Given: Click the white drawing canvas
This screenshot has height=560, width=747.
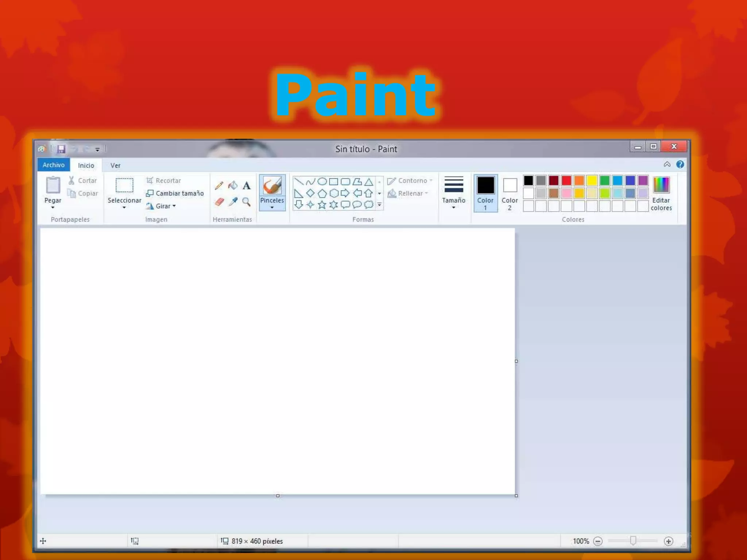Looking at the screenshot, I should coord(278,361).
